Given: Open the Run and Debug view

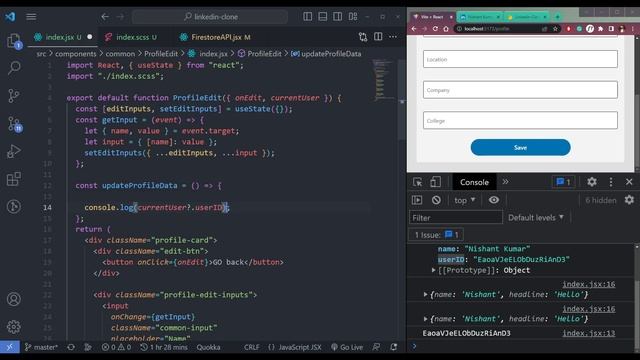Looking at the screenshot, I should [14, 151].
